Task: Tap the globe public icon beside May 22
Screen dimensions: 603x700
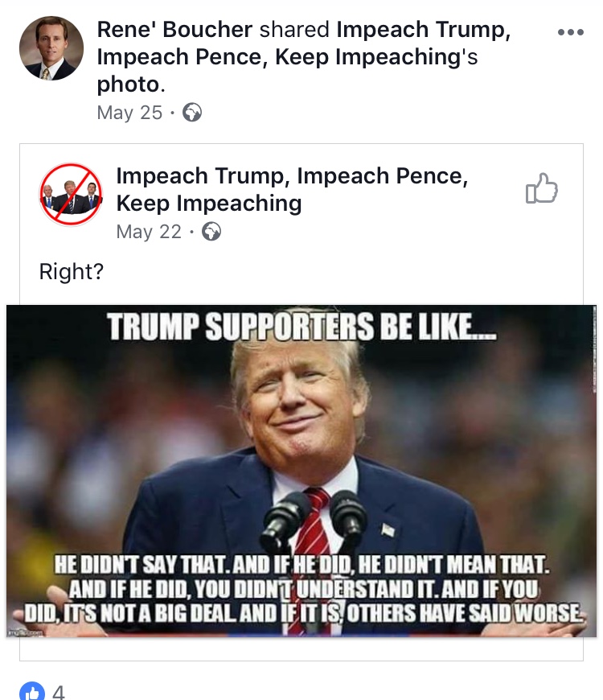Action: coord(211,232)
